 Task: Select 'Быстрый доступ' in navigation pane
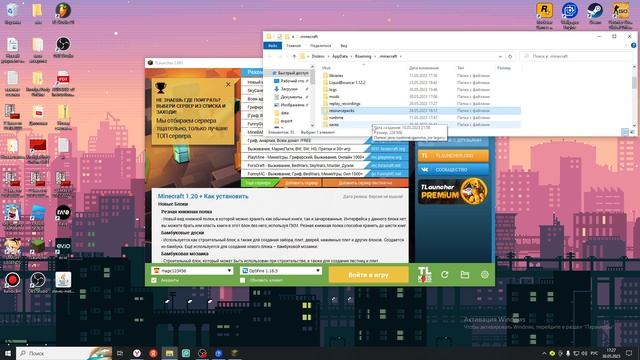coord(290,73)
